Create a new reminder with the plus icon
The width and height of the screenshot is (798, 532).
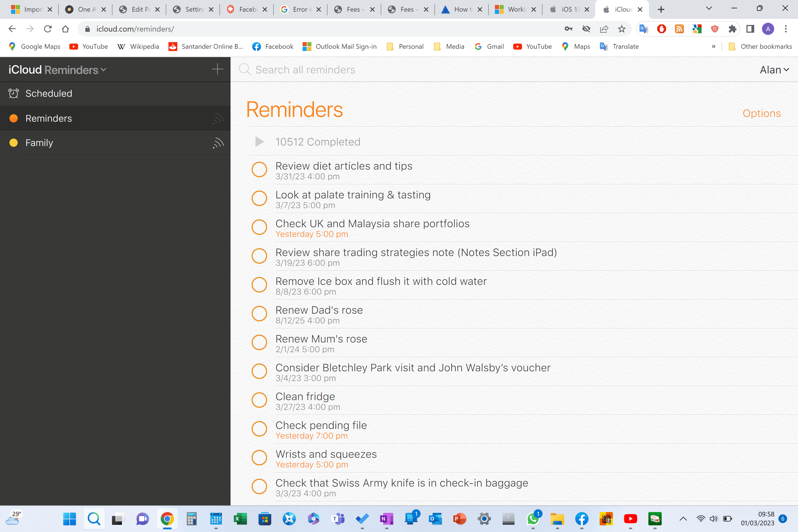(217, 69)
